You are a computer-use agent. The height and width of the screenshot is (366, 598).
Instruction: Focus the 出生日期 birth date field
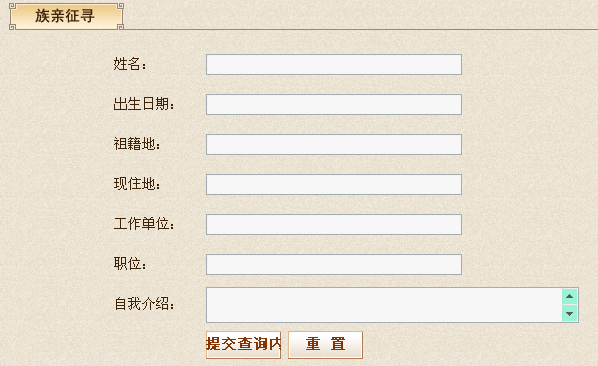pyautogui.click(x=334, y=104)
